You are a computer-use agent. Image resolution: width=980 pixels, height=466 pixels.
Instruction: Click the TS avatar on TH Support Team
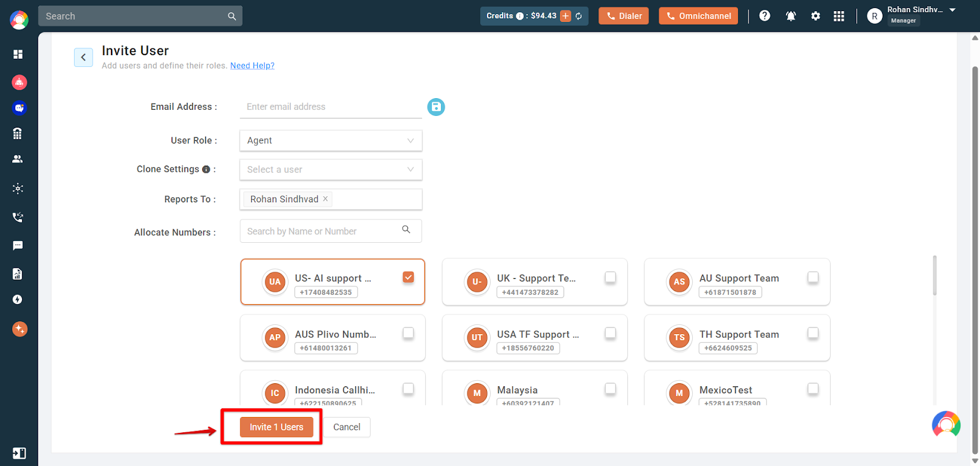pyautogui.click(x=679, y=337)
